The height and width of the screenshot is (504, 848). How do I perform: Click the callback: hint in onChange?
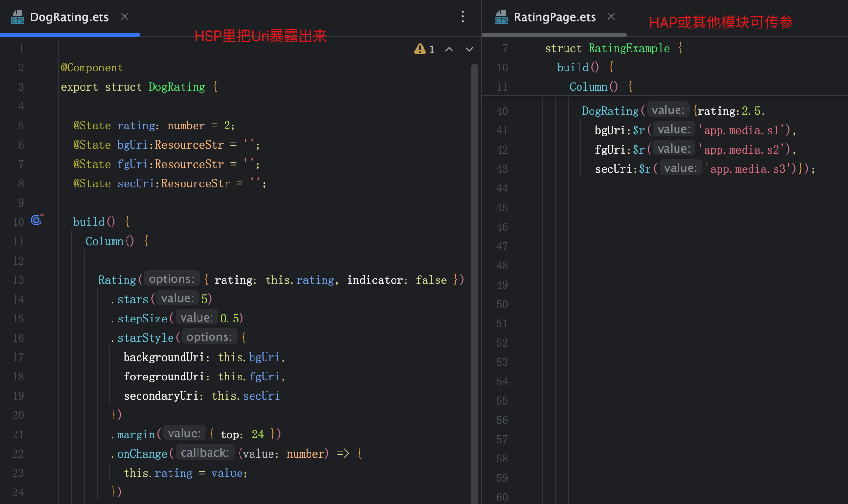click(x=205, y=453)
